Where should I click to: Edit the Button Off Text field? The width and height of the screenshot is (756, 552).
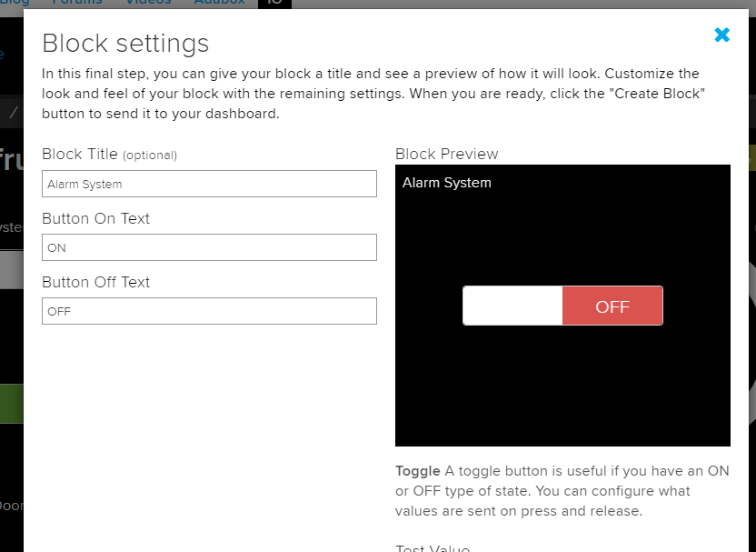pos(209,310)
